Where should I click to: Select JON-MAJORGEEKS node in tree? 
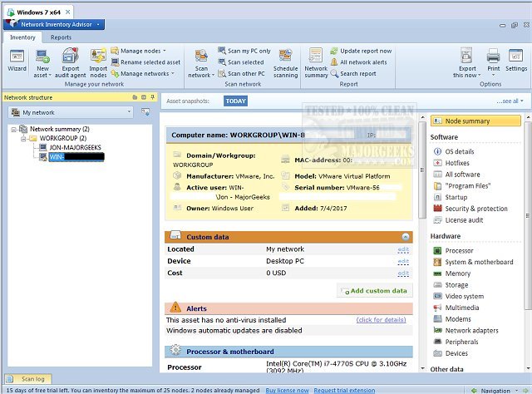75,147
